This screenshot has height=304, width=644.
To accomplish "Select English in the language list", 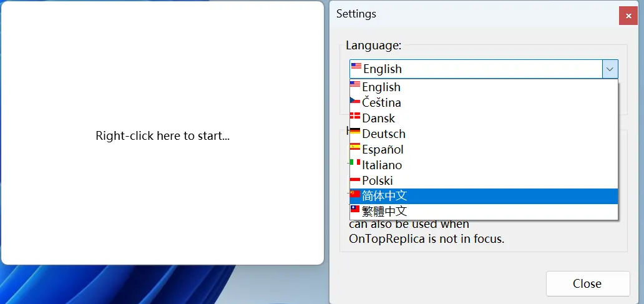I will 484,87.
